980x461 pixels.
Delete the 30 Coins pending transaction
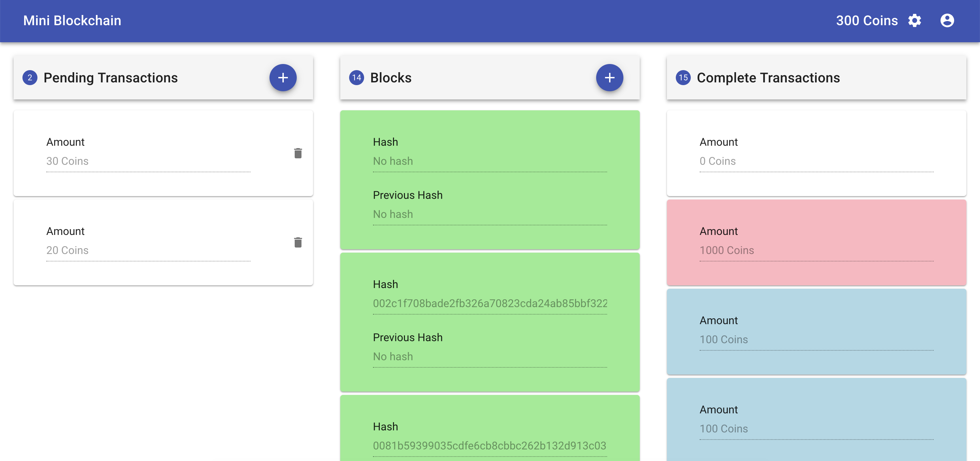298,153
